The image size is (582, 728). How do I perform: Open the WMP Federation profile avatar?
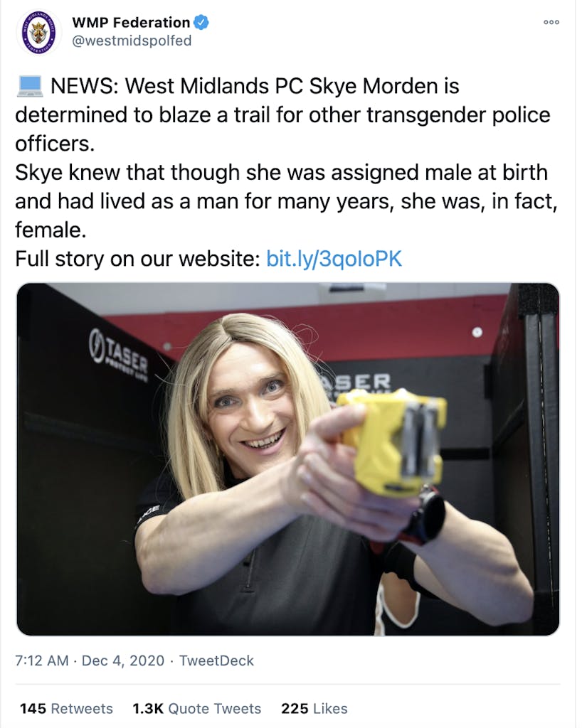pos(38,32)
